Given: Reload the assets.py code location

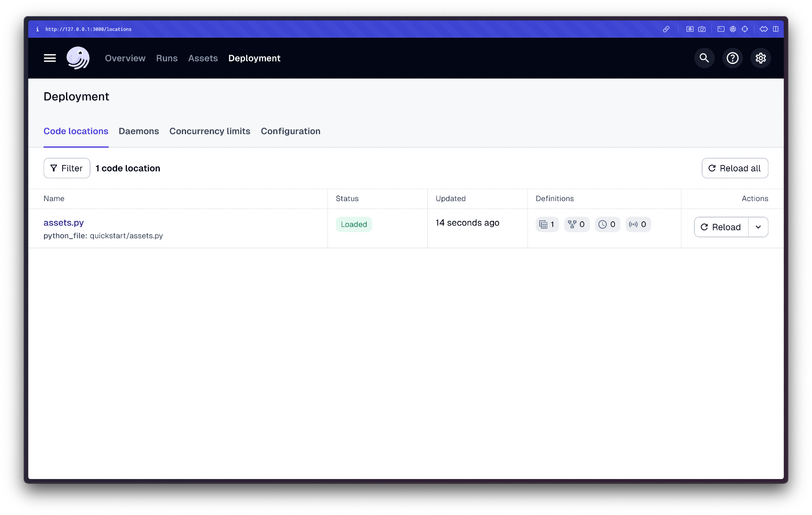Looking at the screenshot, I should click(721, 227).
